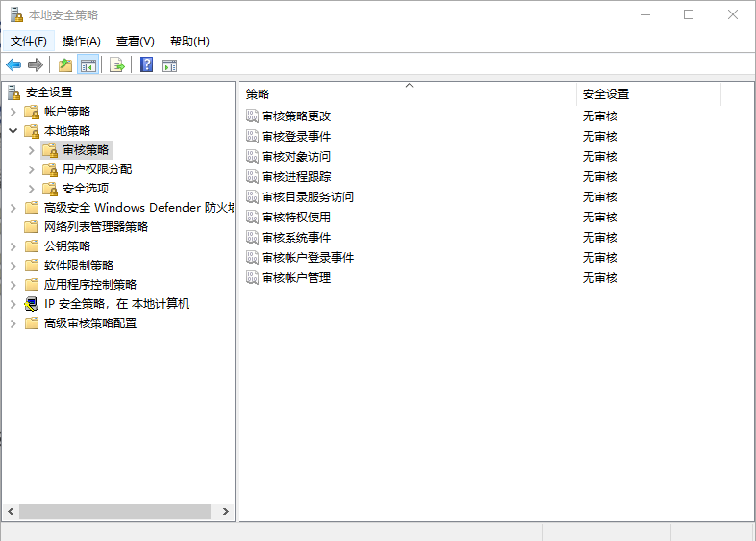Select the 审核特权使用 policy text
The image size is (756, 541).
(296, 218)
